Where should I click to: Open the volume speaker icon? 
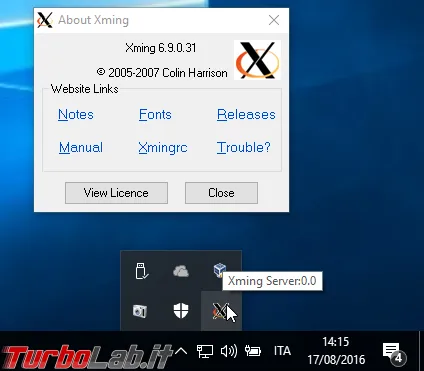(x=229, y=351)
